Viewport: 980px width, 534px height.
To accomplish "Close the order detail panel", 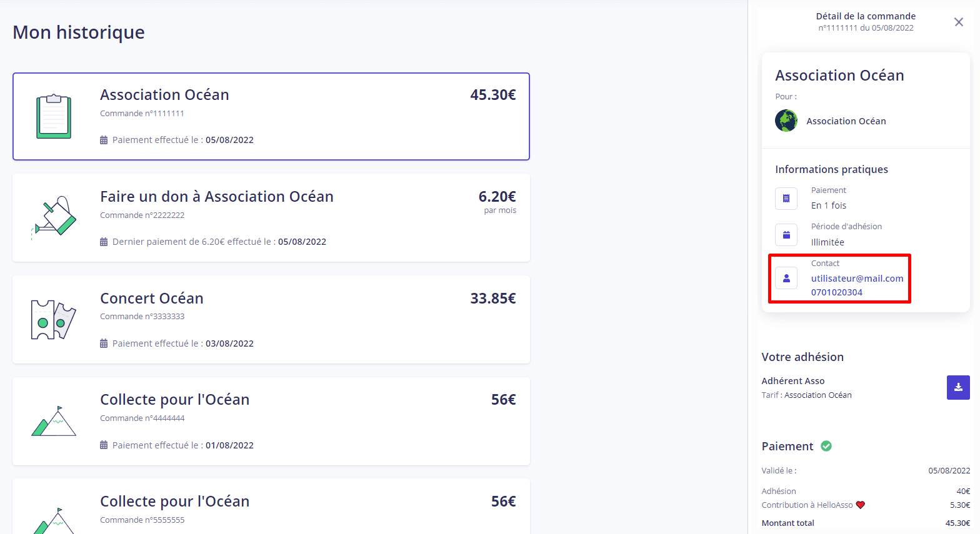I will [958, 22].
